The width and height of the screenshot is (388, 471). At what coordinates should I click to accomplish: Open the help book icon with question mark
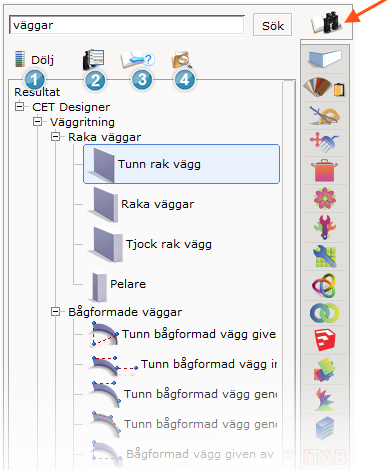(x=137, y=59)
